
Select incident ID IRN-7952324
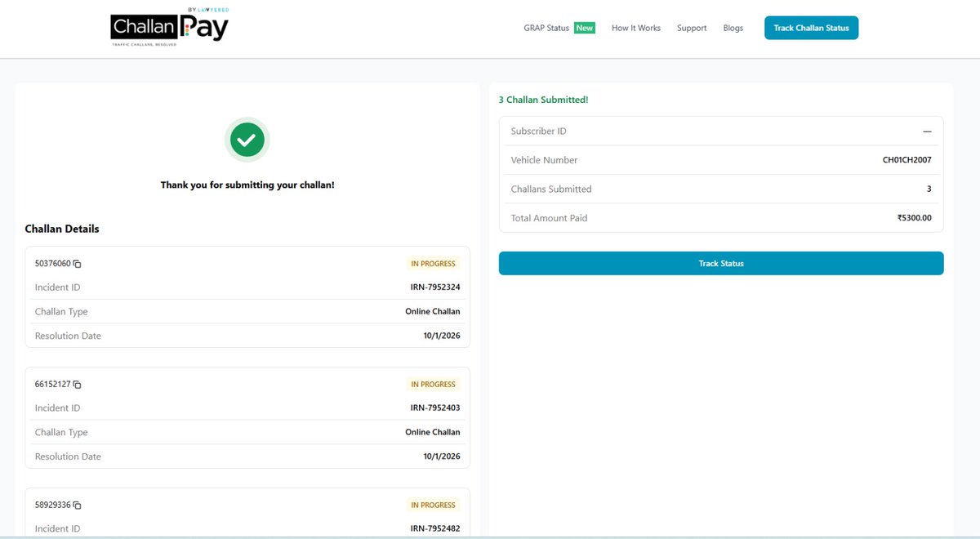[435, 287]
